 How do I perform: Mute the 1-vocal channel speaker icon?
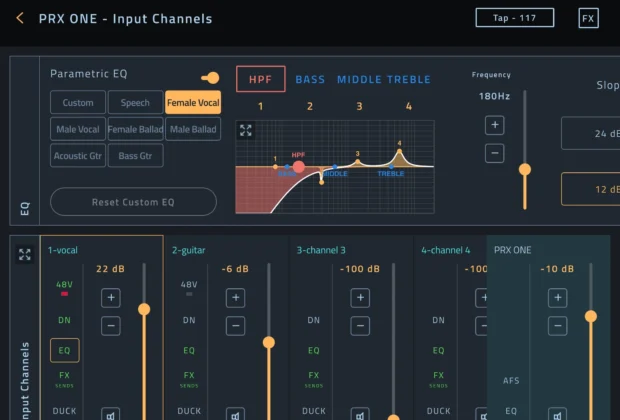(111, 414)
